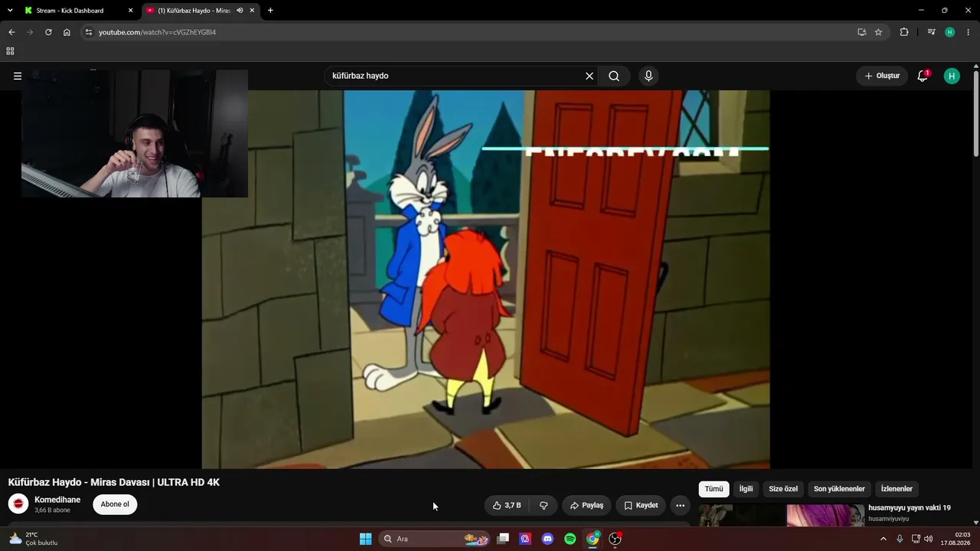Open a new browser tab
Screen dimensions: 980x551
click(x=270, y=11)
